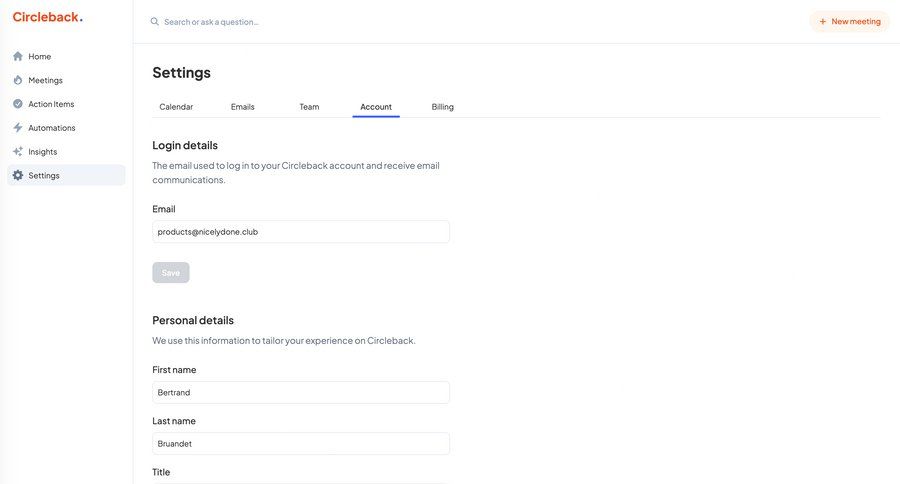Viewport: 900px width, 484px height.
Task: Go to the Team tab
Action: (x=309, y=107)
